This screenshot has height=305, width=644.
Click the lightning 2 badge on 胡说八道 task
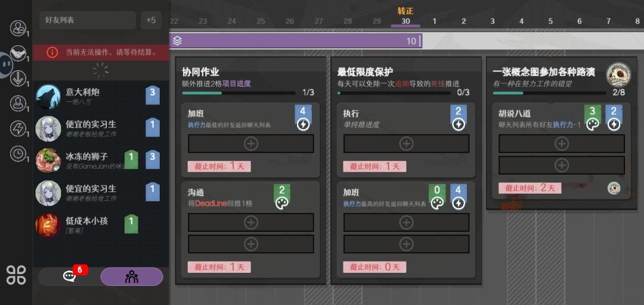click(x=614, y=118)
